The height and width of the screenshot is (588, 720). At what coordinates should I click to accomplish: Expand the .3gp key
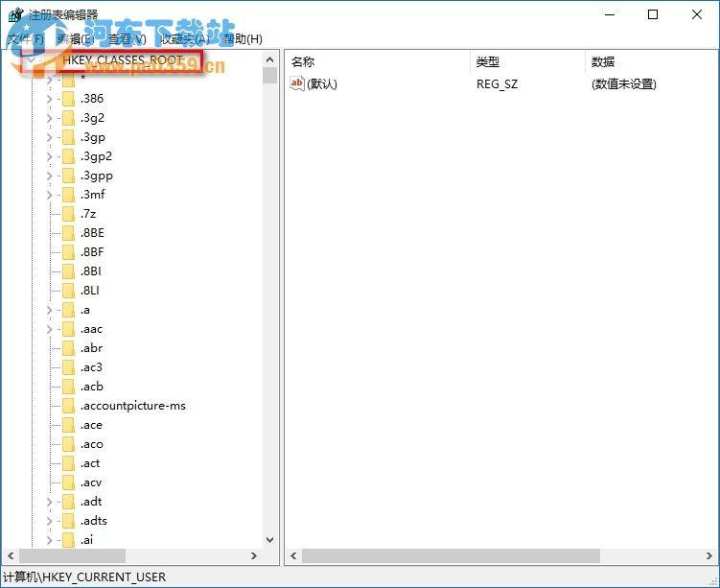tap(49, 137)
